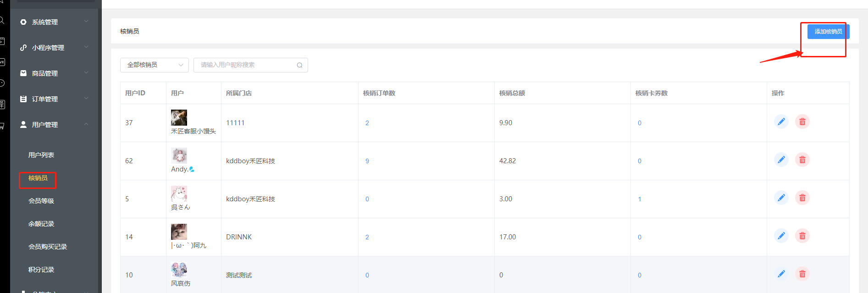Click the edit pencil icon for user 37

pyautogui.click(x=781, y=122)
